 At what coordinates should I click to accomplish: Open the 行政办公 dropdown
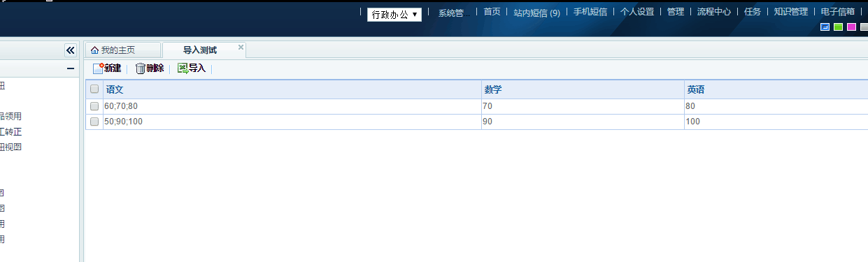coord(394,14)
